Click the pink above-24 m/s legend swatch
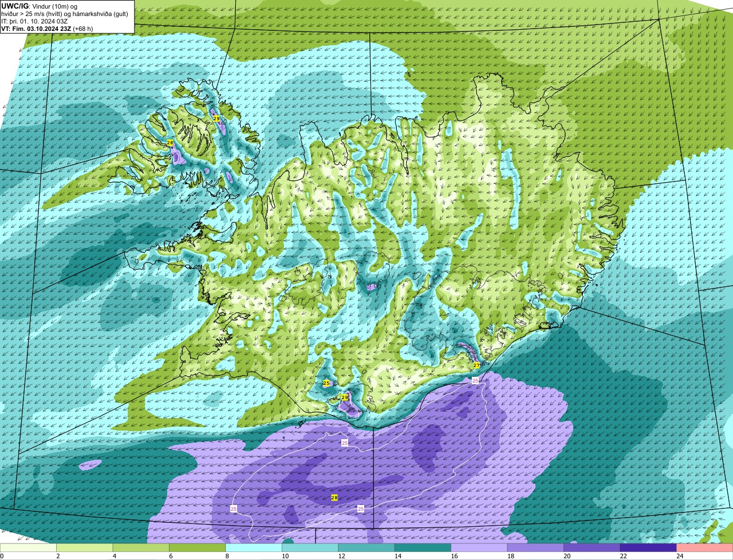733x560 pixels. [705, 548]
